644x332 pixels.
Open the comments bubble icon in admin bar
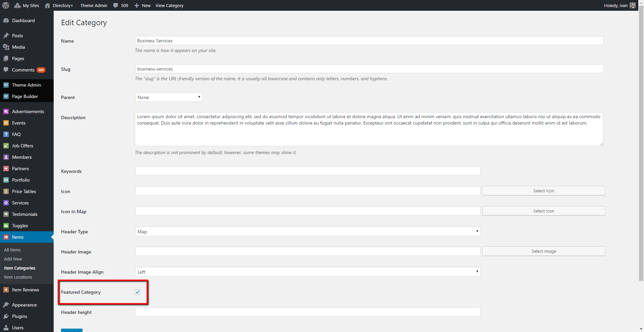(x=116, y=5)
